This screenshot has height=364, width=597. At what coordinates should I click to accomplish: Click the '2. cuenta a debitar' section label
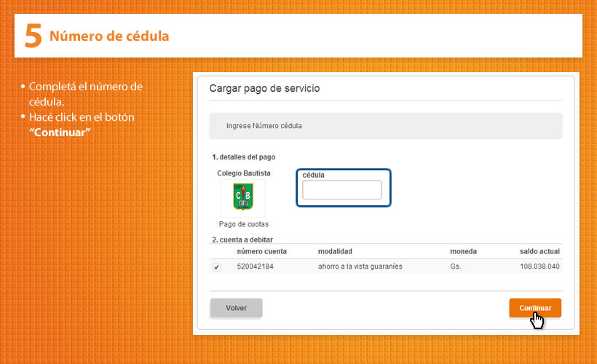coord(242,240)
